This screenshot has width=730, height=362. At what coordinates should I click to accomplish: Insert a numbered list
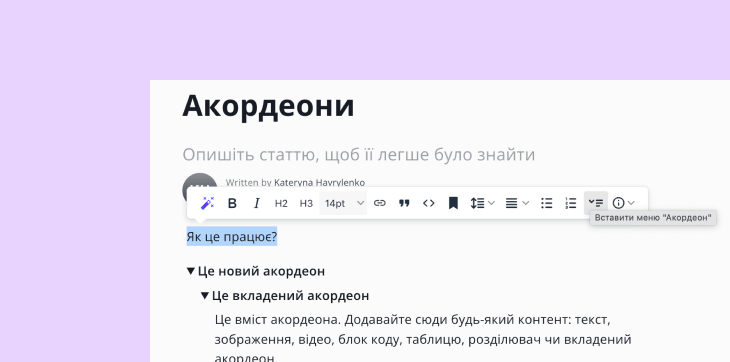(x=571, y=203)
